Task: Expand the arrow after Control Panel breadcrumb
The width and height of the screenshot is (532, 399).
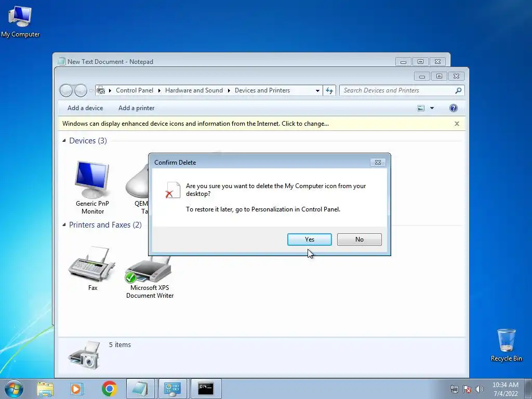Action: click(x=159, y=90)
